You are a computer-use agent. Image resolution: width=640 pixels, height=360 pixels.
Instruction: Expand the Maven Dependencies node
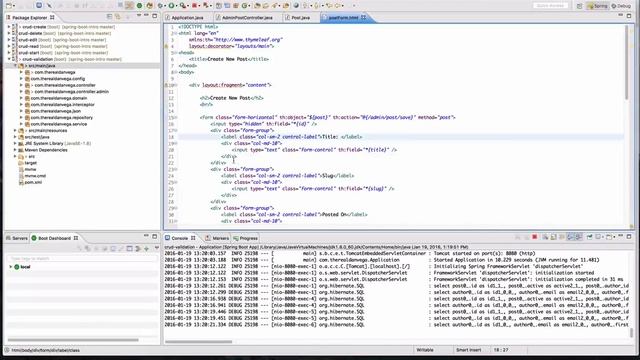pyautogui.click(x=15, y=150)
